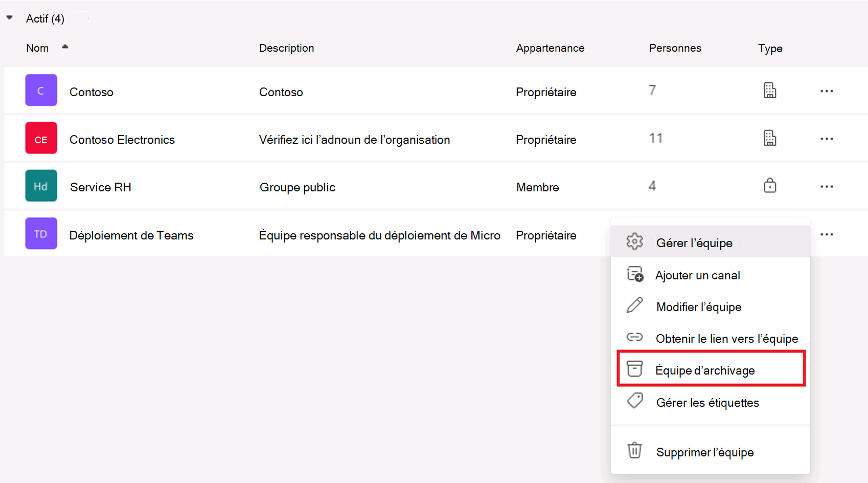This screenshot has width=868, height=483.
Task: Click the org type icon for Contoso Electronics
Action: pos(770,138)
